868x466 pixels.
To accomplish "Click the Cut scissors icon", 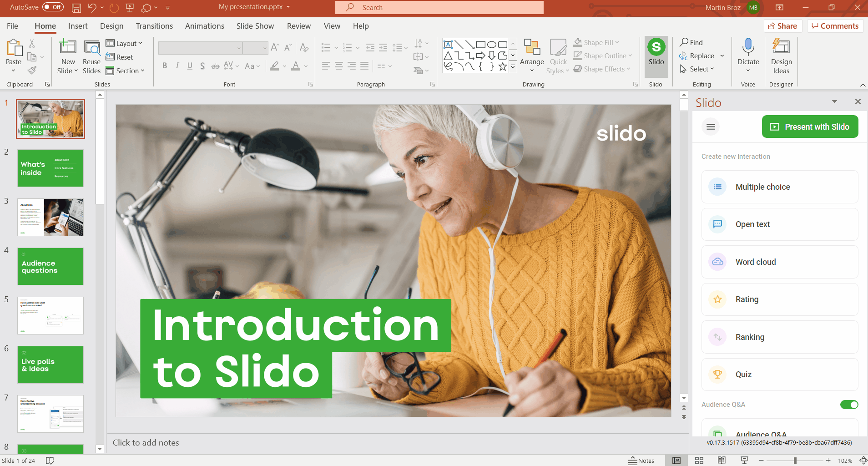I will click(x=32, y=43).
